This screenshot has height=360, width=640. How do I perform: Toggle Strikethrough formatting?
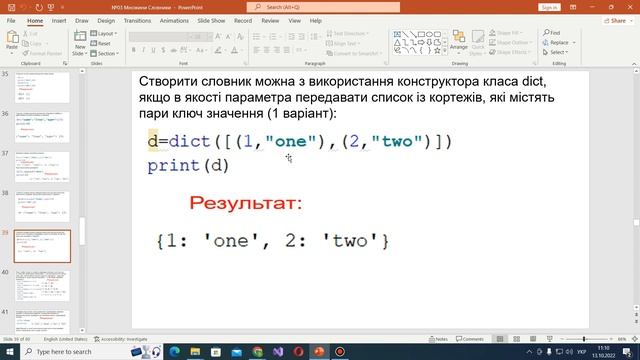[x=173, y=50]
